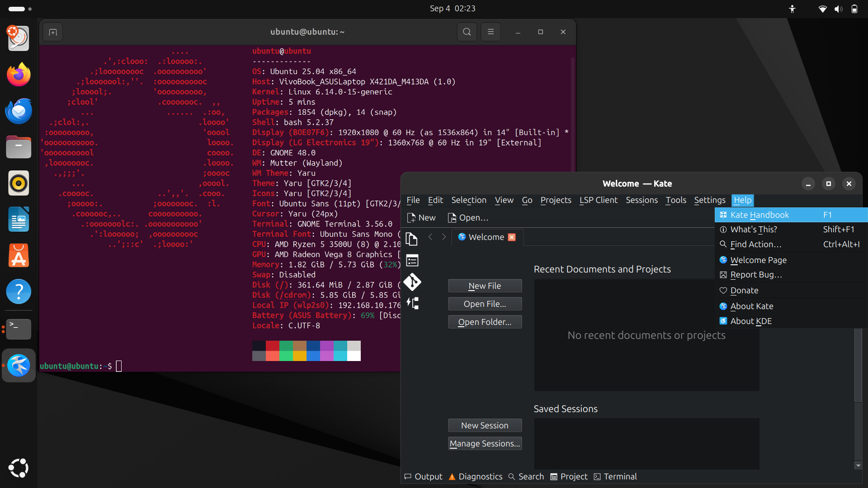
Task: Open the LSP Client menu
Action: point(599,200)
